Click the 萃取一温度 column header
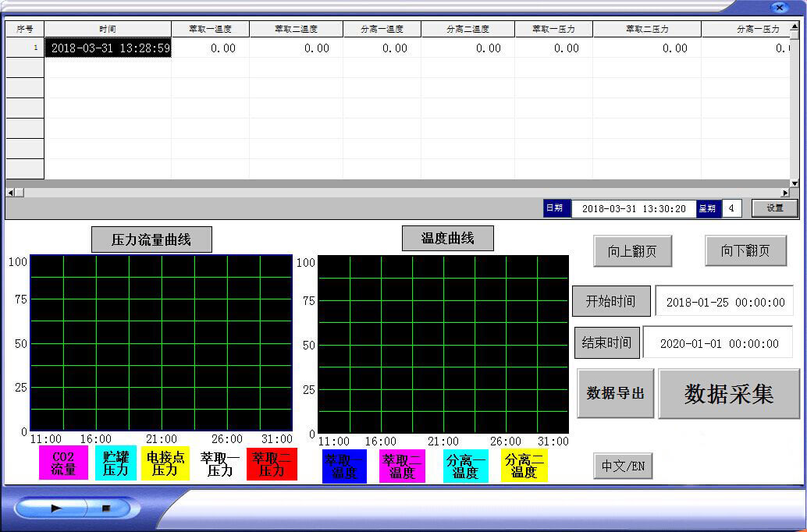The height and width of the screenshot is (532, 807). coord(211,29)
